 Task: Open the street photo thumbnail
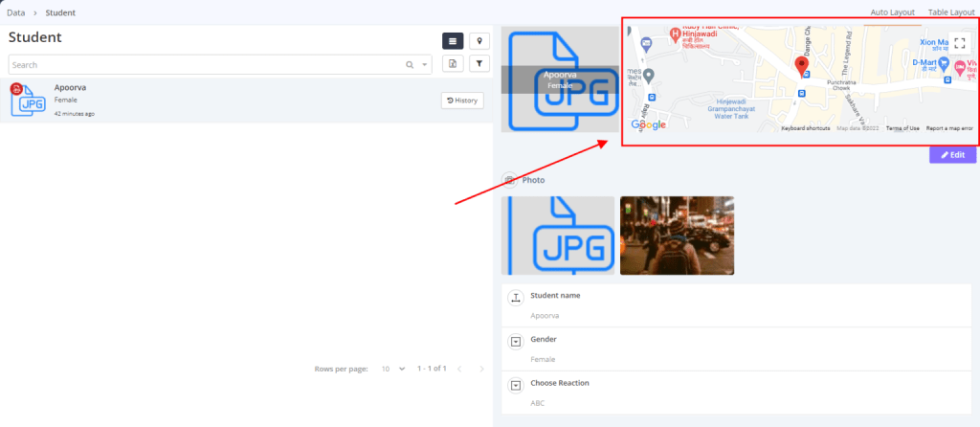coord(677,236)
